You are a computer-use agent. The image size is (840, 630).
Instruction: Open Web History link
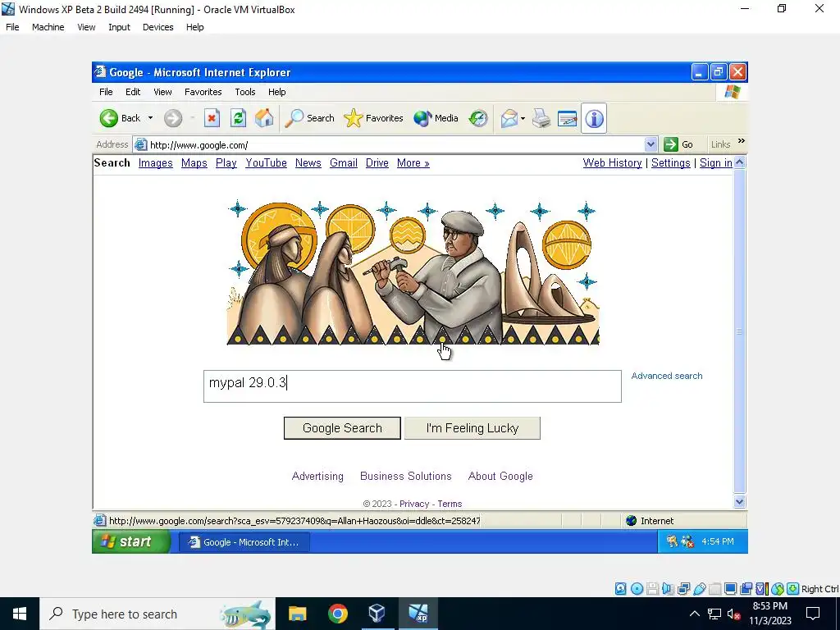click(612, 163)
